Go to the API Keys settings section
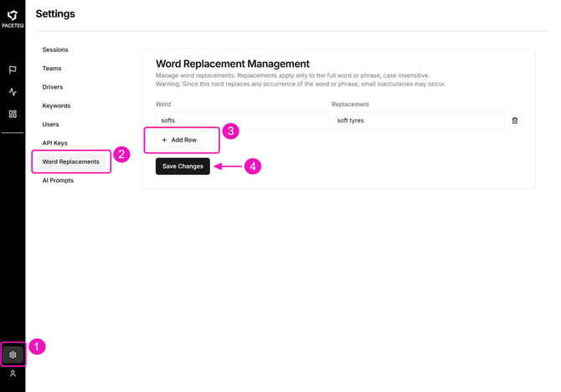Viewport: 561px width, 392px height. [x=54, y=143]
